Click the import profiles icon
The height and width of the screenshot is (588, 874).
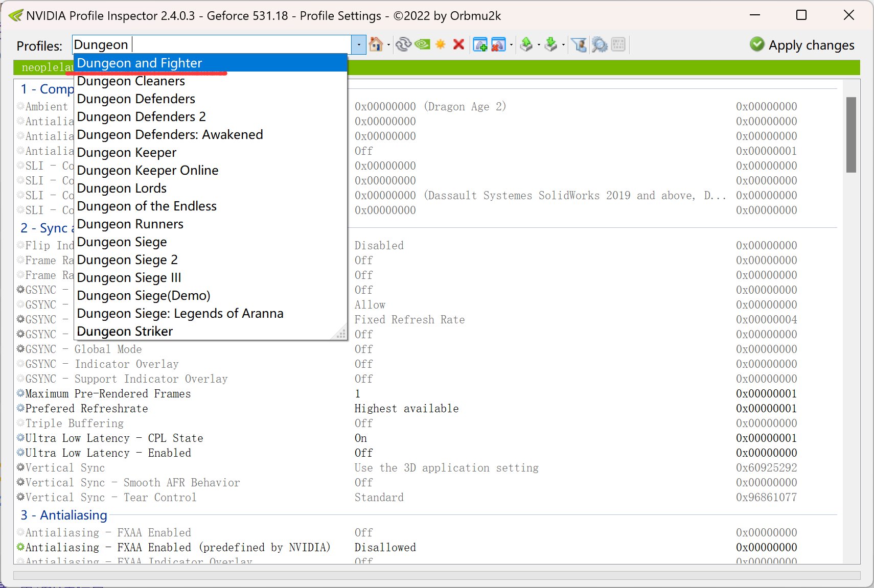coord(551,45)
